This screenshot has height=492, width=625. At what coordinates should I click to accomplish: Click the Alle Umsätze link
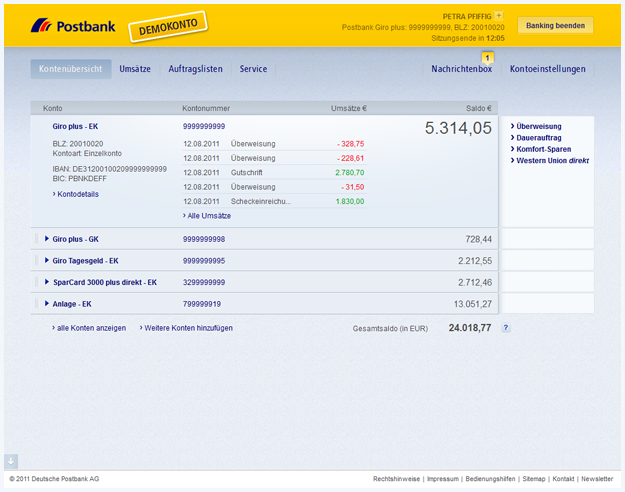pos(208,216)
